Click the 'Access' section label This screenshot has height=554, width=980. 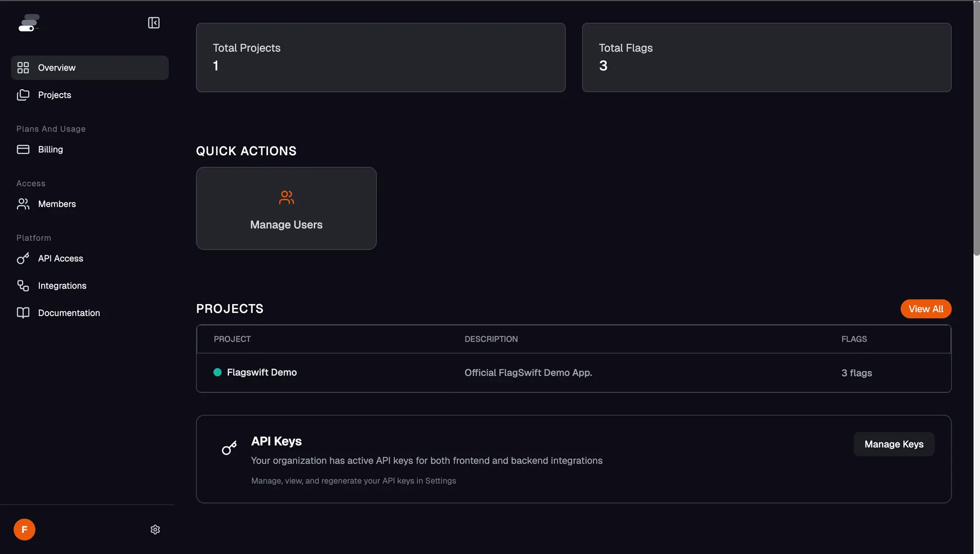click(31, 183)
